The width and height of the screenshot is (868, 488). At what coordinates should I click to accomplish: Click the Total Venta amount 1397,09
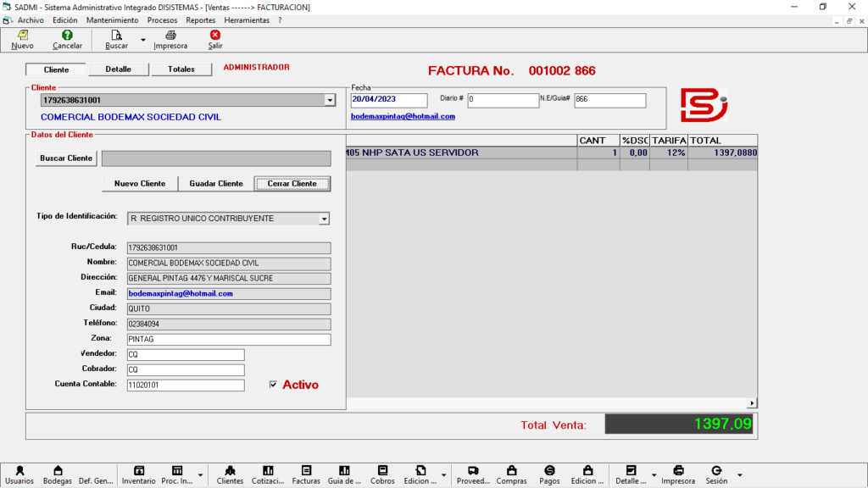click(679, 424)
